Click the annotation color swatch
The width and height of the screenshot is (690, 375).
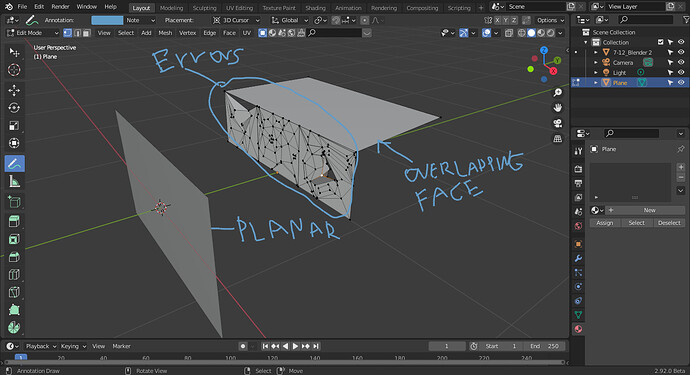107,20
